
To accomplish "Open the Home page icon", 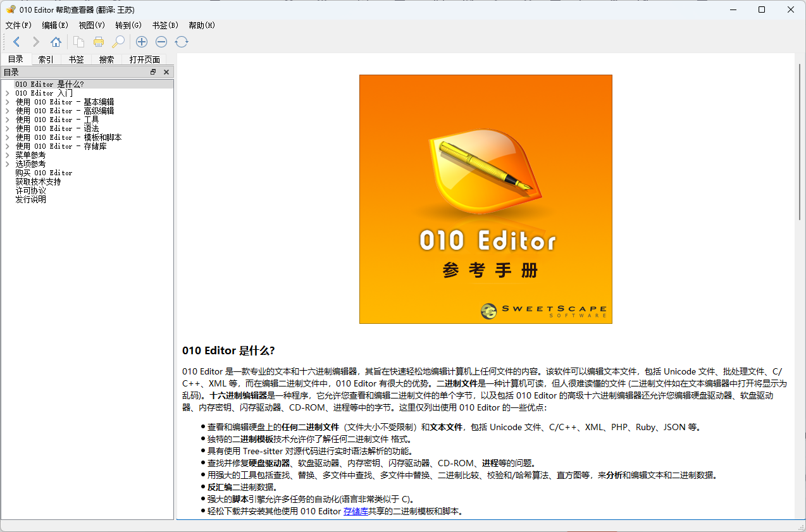I will pos(56,42).
